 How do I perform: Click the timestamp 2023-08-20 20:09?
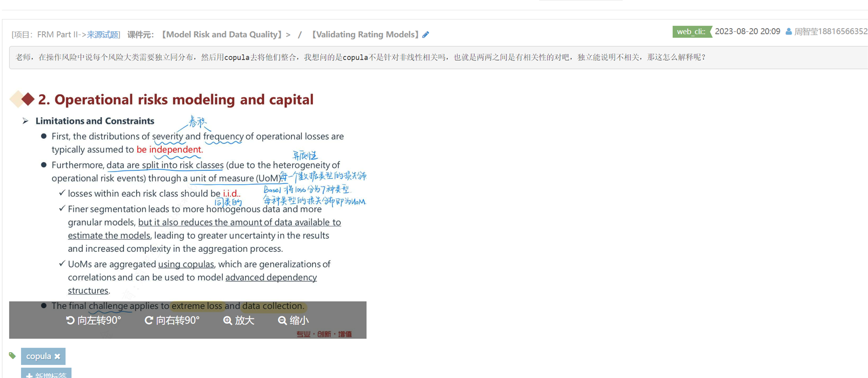[747, 32]
